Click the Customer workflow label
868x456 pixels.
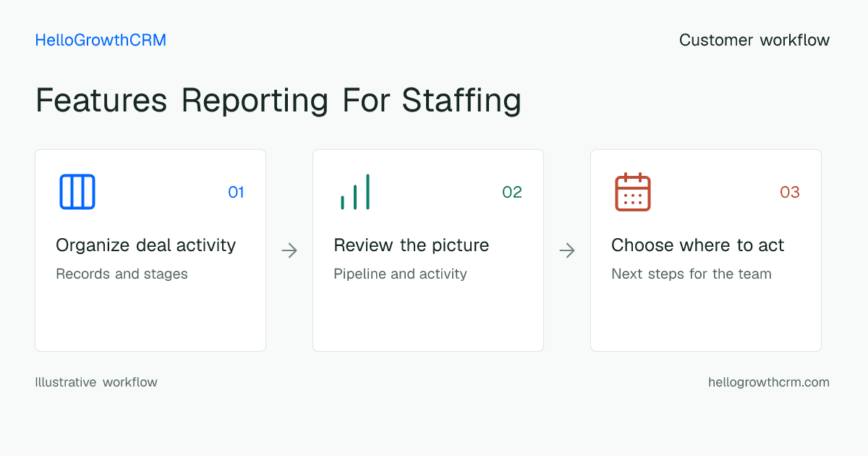pos(754,41)
